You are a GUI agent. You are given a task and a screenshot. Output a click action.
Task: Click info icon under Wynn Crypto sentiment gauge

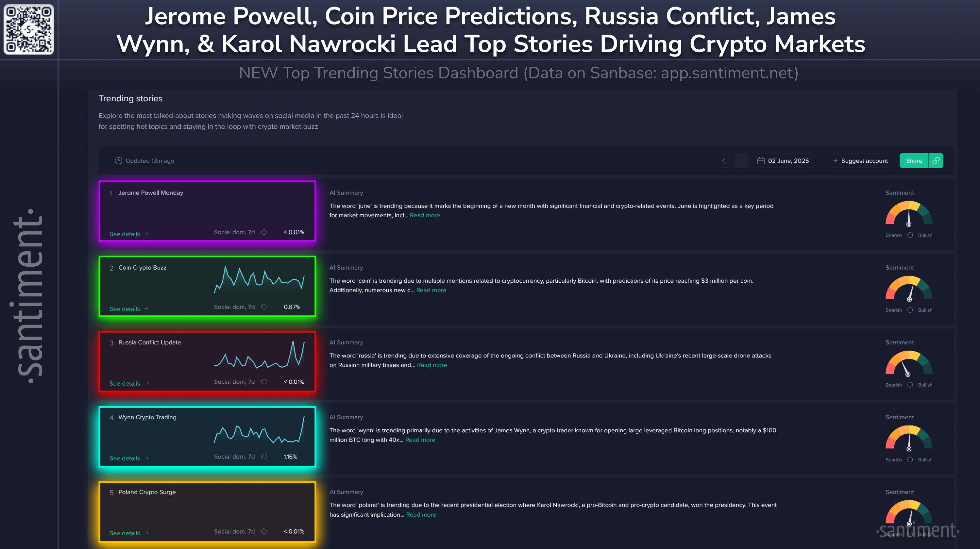pyautogui.click(x=910, y=460)
